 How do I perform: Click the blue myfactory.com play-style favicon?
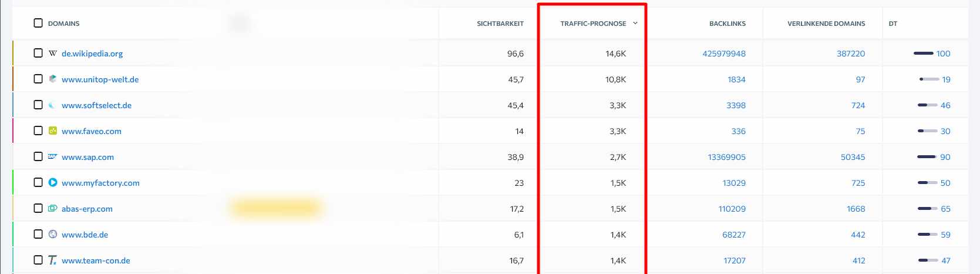pos(53,182)
